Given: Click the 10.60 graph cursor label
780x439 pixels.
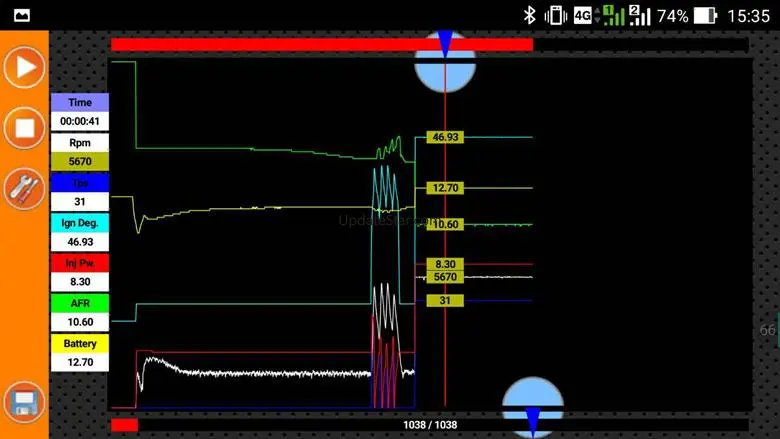Looking at the screenshot, I should click(x=445, y=225).
